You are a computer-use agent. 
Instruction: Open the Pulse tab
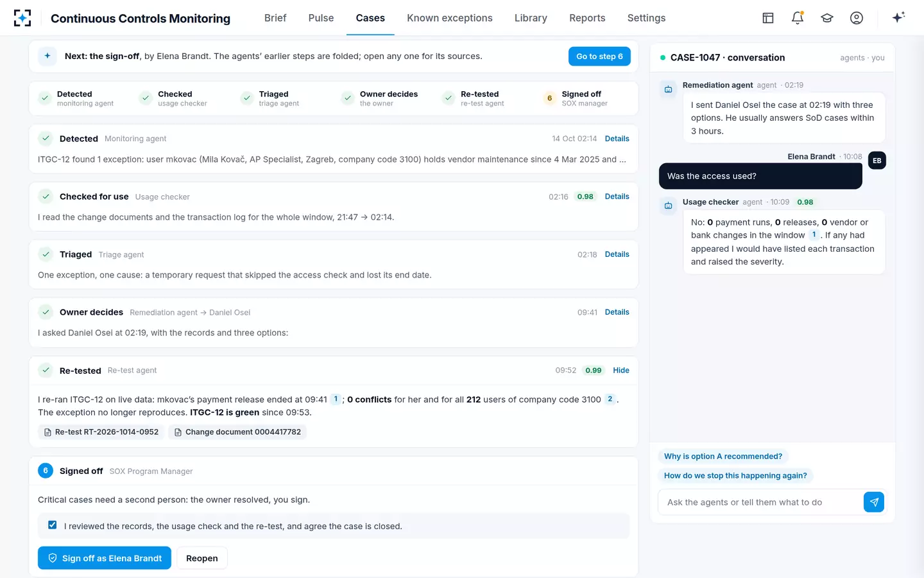(x=321, y=18)
